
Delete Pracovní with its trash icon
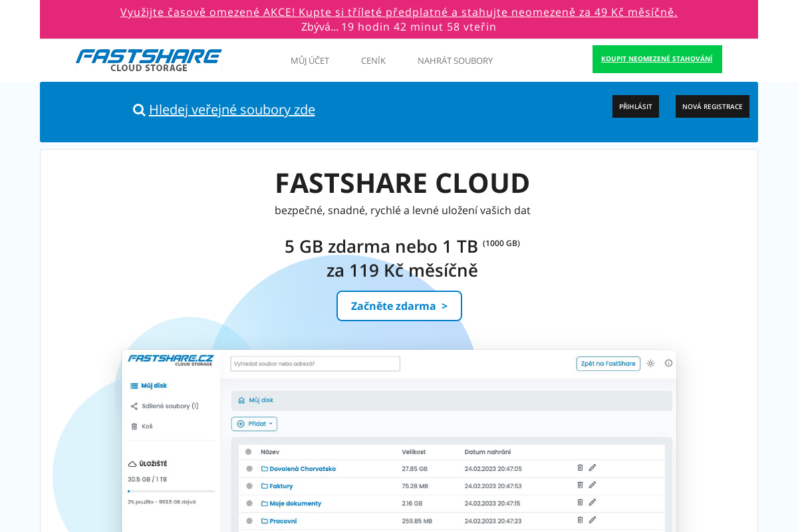580,519
